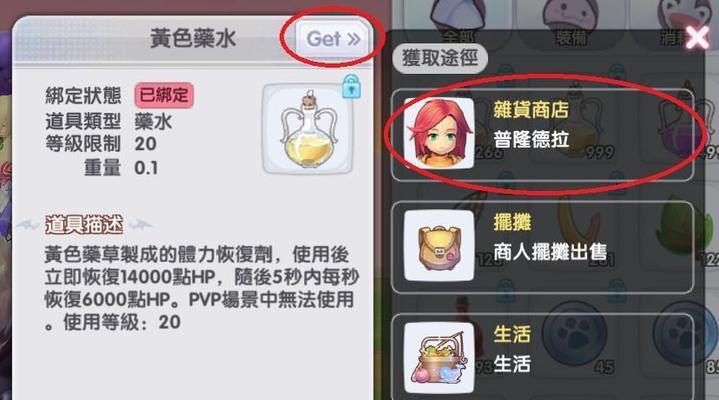Select the red-haired shop NPC portrait
719x400 pixels.
[439, 133]
